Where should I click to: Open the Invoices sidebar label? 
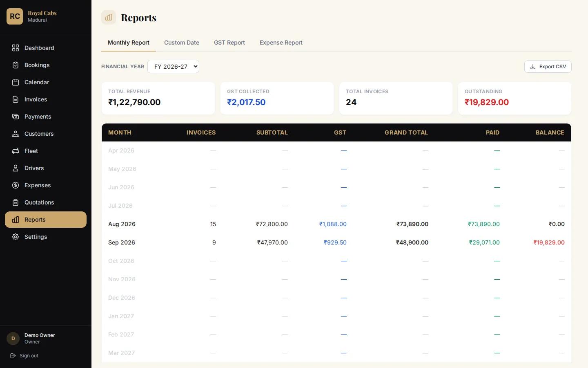[x=36, y=99]
